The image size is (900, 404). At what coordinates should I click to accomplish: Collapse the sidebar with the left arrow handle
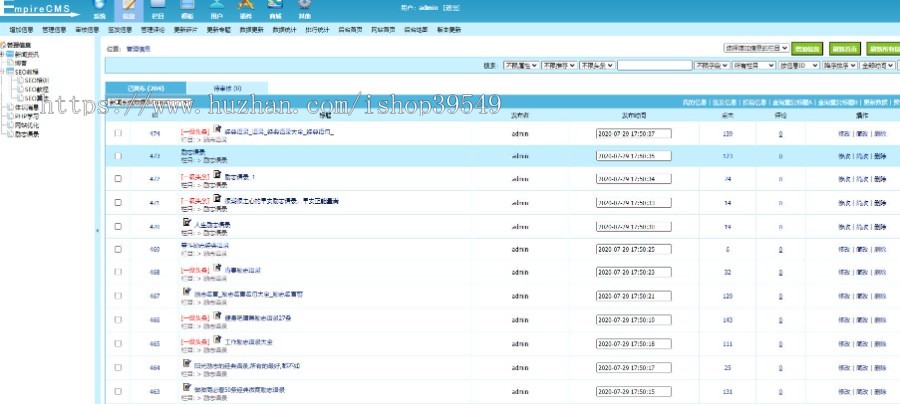[x=97, y=230]
